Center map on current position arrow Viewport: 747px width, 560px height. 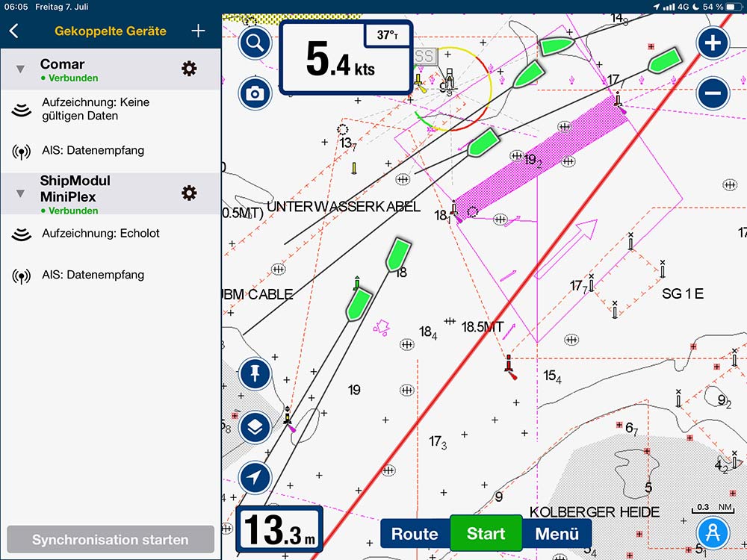click(255, 477)
